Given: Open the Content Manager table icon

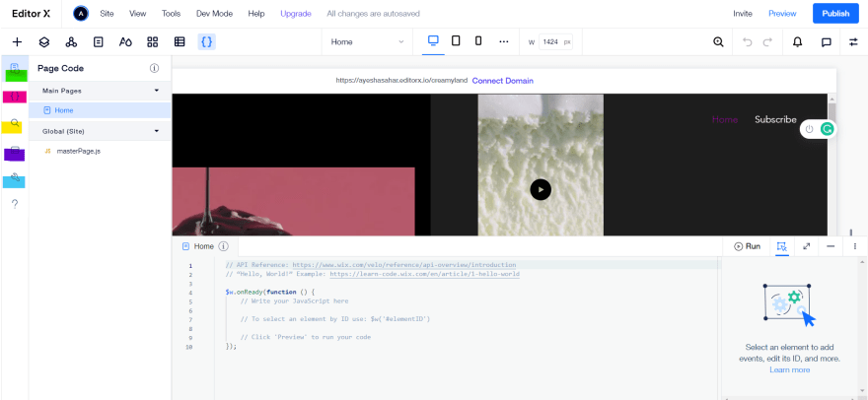Looking at the screenshot, I should pyautogui.click(x=180, y=42).
